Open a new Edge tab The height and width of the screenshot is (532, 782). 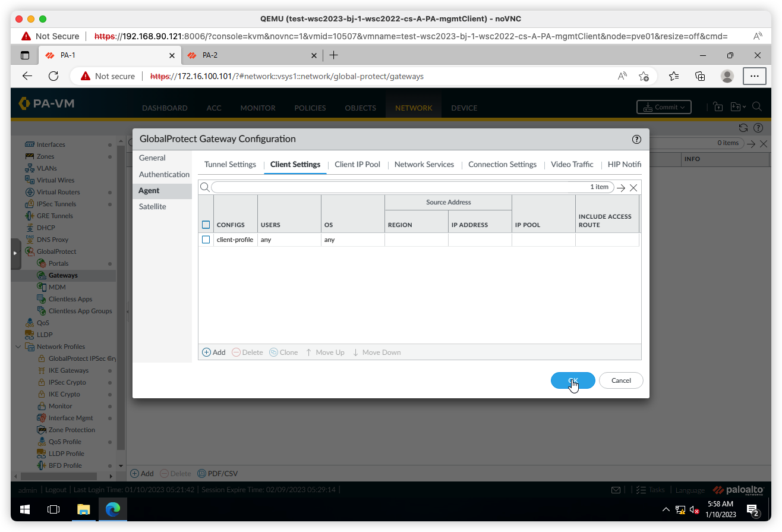click(x=333, y=55)
